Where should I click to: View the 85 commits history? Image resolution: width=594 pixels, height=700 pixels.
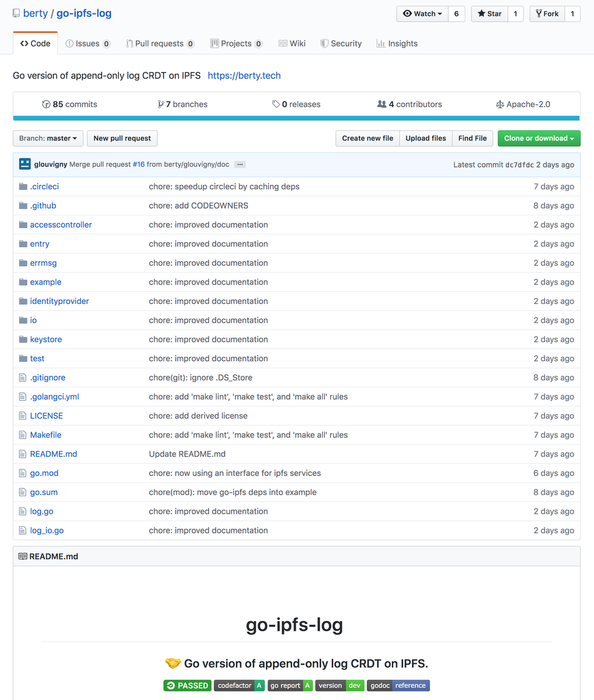pyautogui.click(x=70, y=104)
